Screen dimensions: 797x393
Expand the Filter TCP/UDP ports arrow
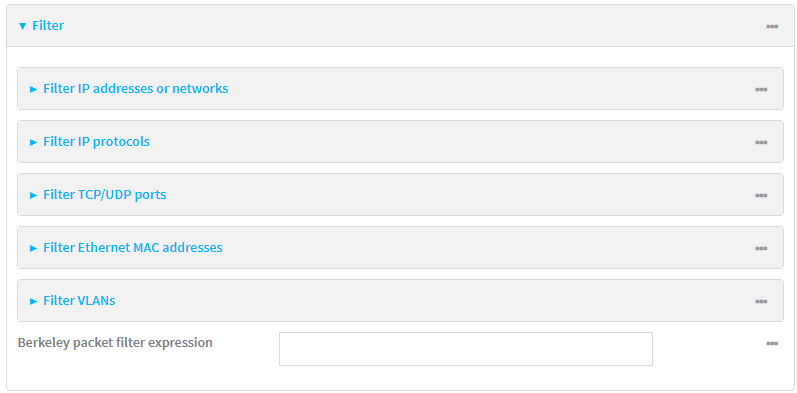coord(34,195)
